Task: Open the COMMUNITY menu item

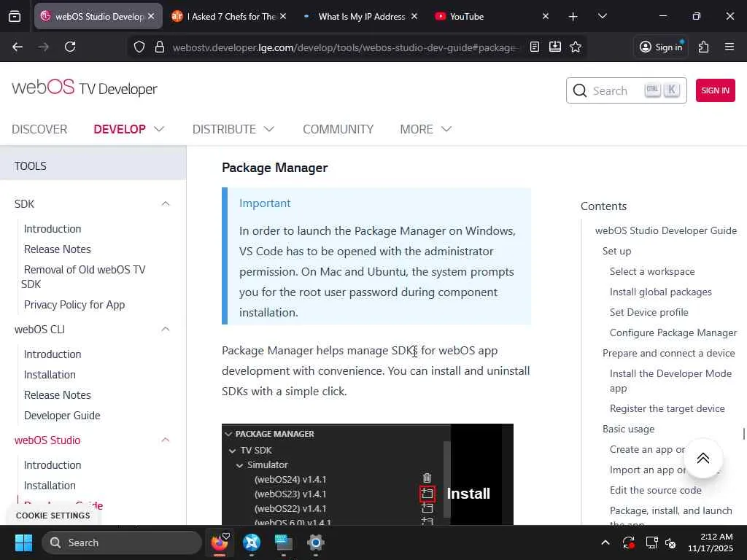Action: click(338, 129)
